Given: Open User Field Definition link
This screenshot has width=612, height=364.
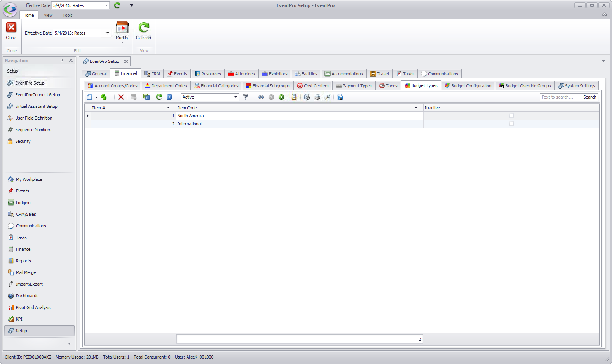Looking at the screenshot, I should pyautogui.click(x=33, y=118).
